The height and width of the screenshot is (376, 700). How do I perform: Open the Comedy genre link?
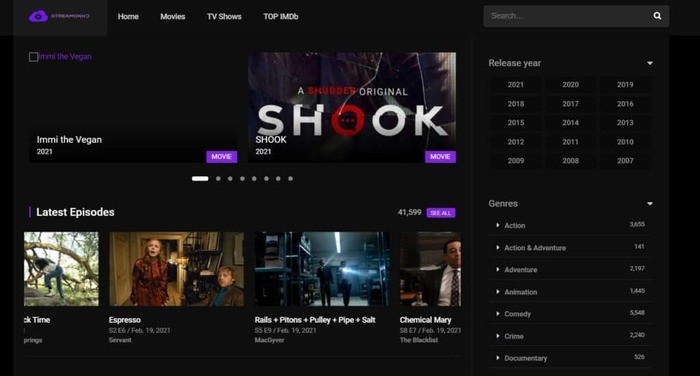517,314
